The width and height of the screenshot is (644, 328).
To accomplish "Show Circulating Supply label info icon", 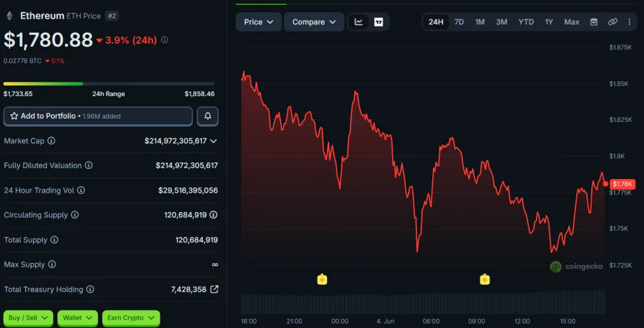I will pos(75,215).
